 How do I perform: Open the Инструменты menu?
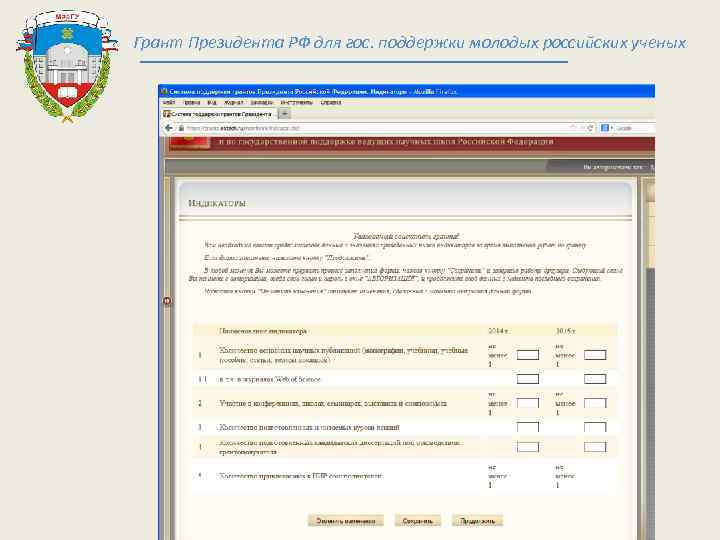(297, 102)
